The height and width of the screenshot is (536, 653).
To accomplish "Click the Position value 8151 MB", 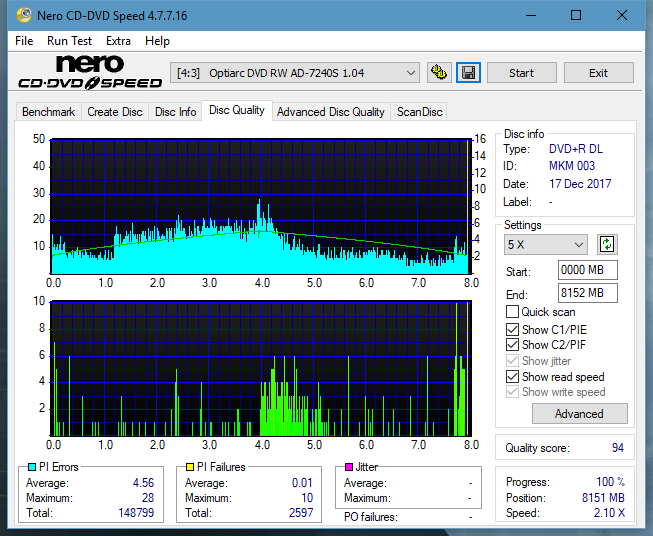I will click(x=603, y=498).
